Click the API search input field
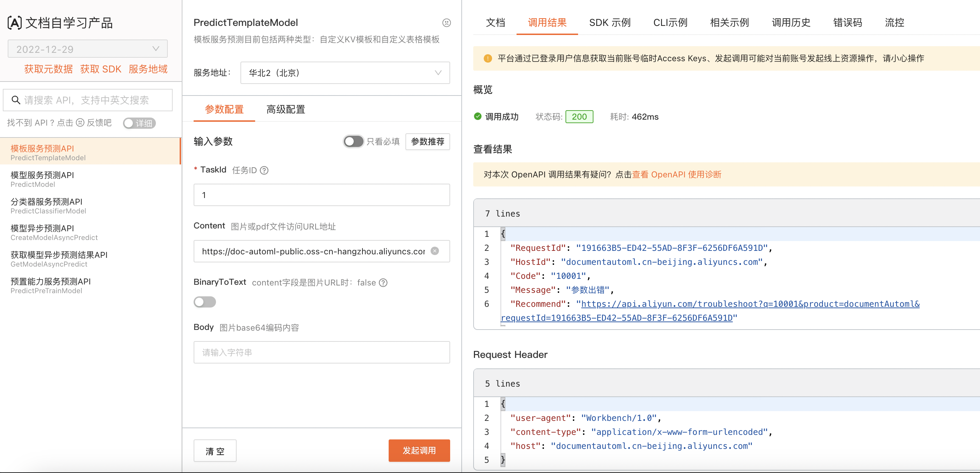The height and width of the screenshot is (473, 980). coord(88,100)
